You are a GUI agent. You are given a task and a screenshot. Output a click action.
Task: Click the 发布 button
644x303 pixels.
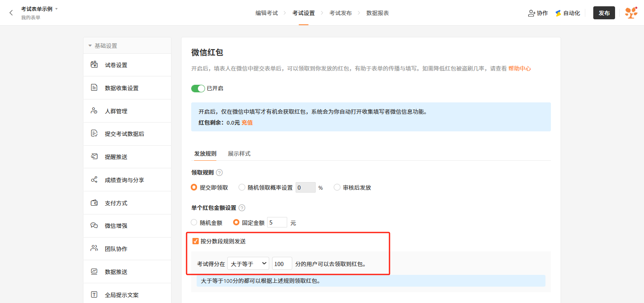604,13
